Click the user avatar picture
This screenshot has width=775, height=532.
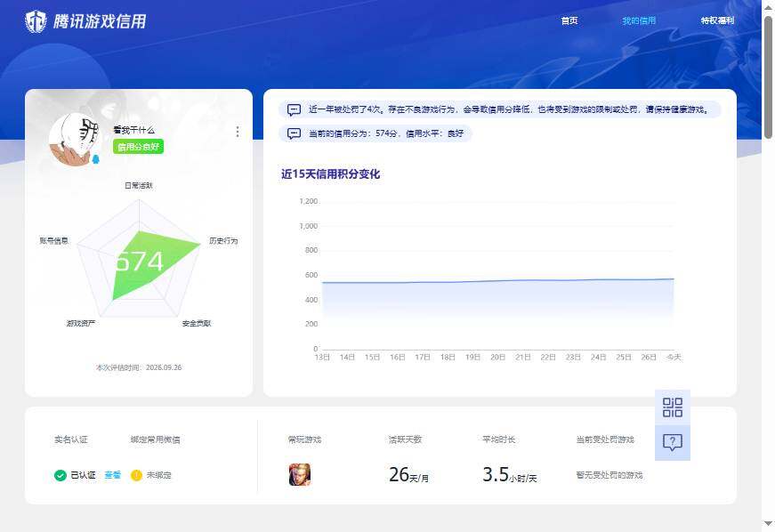75,140
